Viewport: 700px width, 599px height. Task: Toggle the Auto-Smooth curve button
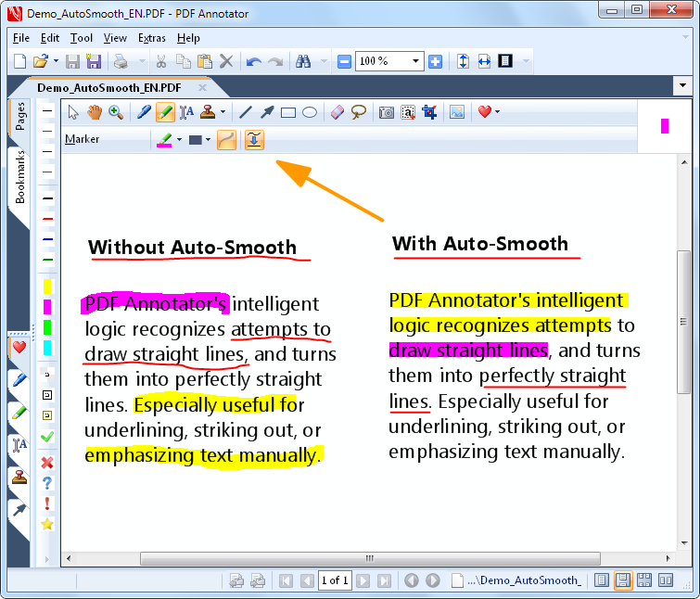point(226,140)
